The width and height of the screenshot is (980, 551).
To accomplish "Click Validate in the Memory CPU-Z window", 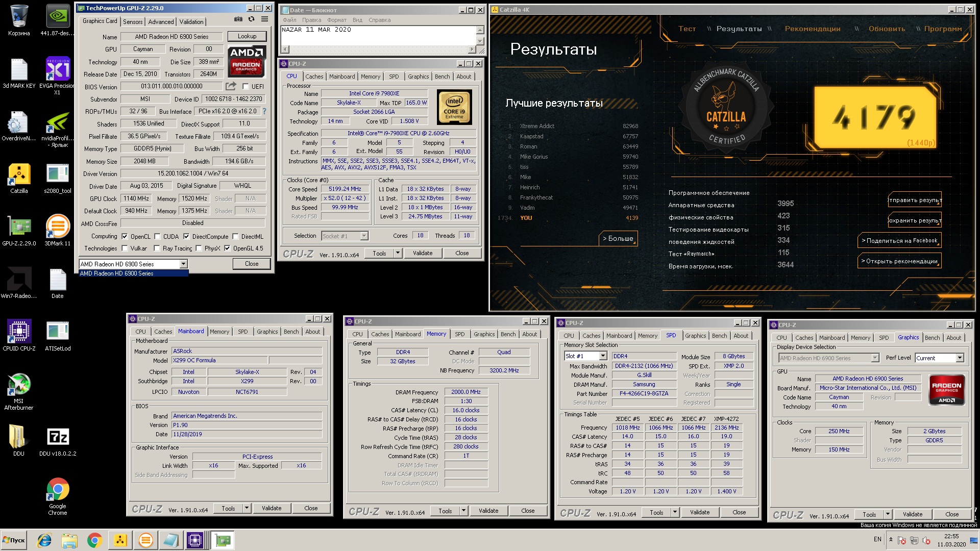I will tap(488, 511).
